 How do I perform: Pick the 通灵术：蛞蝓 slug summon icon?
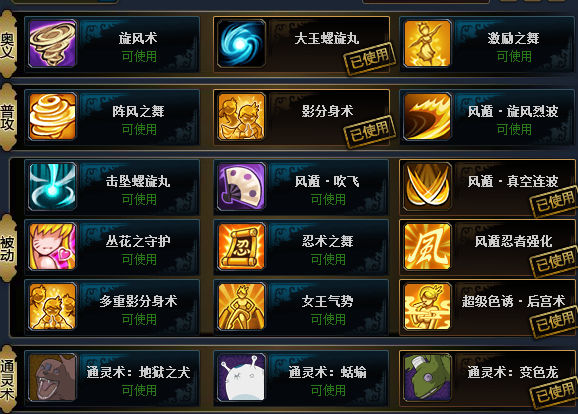[x=241, y=378]
